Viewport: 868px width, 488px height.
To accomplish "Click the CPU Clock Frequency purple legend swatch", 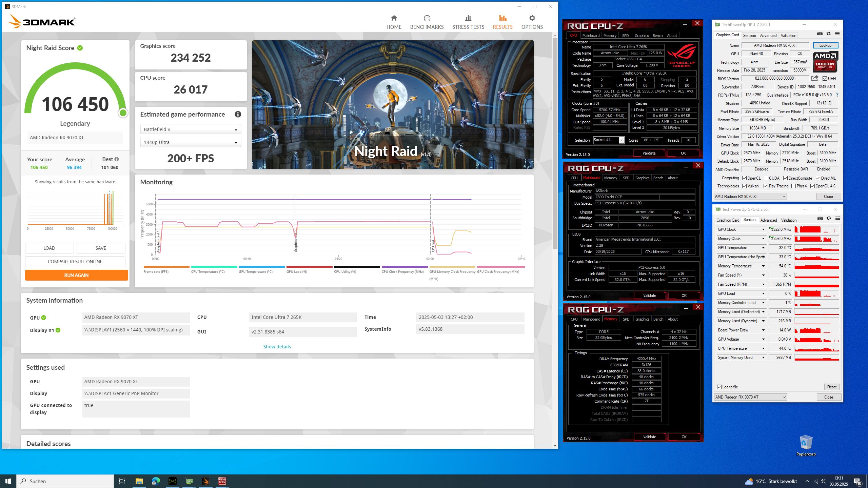I will point(405,267).
